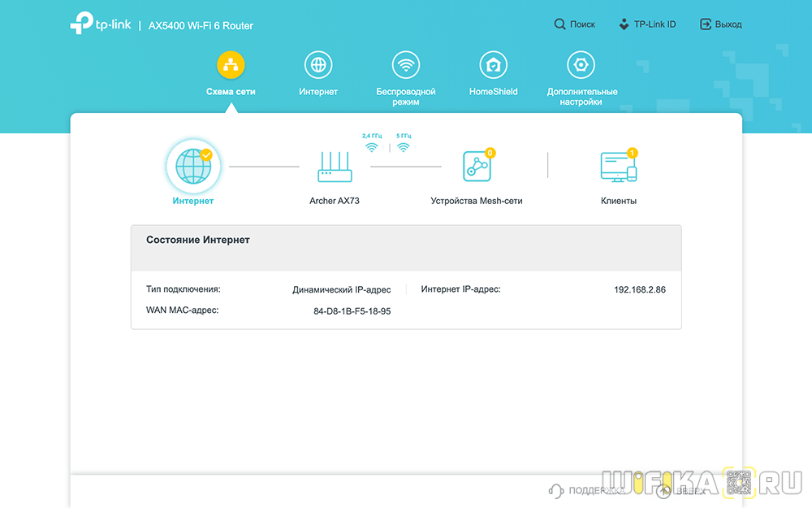Open the Устройства Mesh-сети icon
Image resolution: width=812 pixels, height=508 pixels.
click(x=476, y=166)
